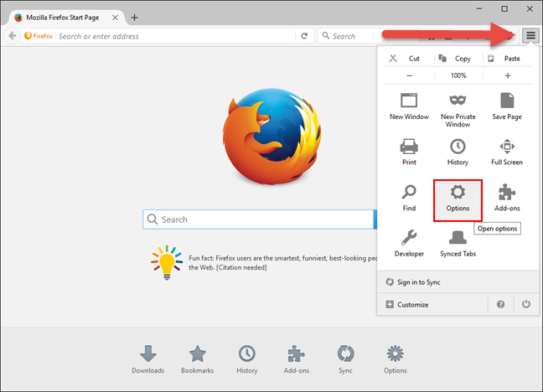Open History from the menu panel
The image size is (543, 392).
(x=458, y=152)
